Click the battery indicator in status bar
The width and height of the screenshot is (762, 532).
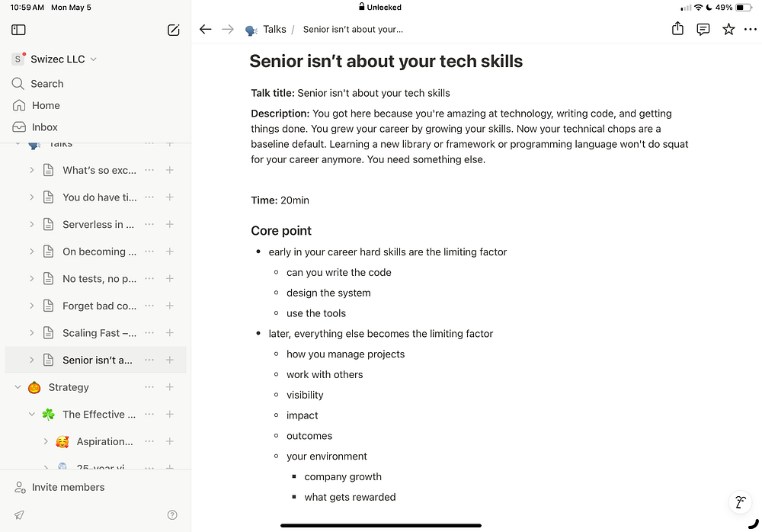tap(744, 8)
